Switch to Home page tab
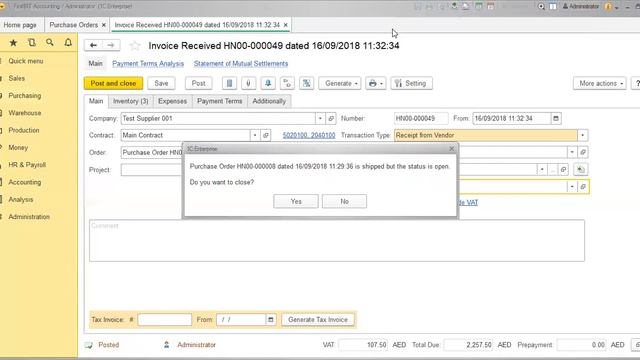This screenshot has height=360, width=640. (20, 25)
